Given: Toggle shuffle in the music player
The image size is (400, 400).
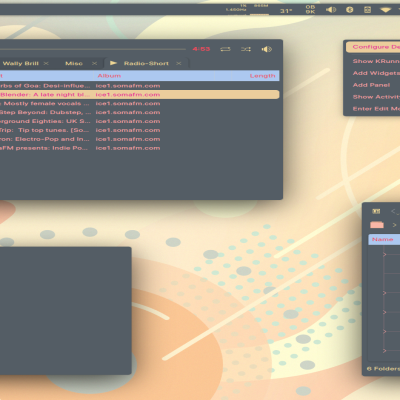Looking at the screenshot, I should tap(246, 49).
